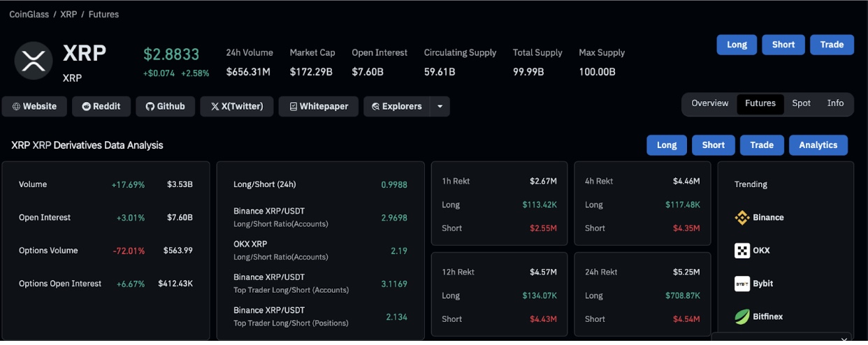The height and width of the screenshot is (345, 868).
Task: Click Binance Top Trader Long/Short (Positions) row
Action: coord(320,316)
